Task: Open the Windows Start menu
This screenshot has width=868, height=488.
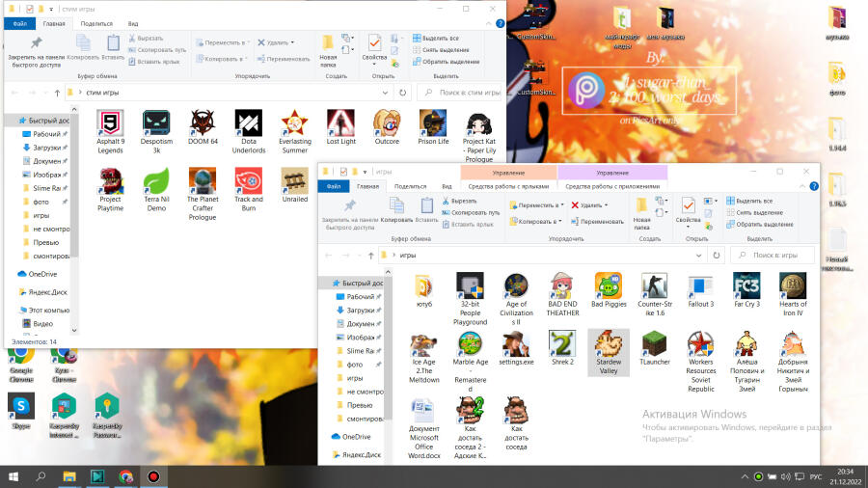Action: 14,476
